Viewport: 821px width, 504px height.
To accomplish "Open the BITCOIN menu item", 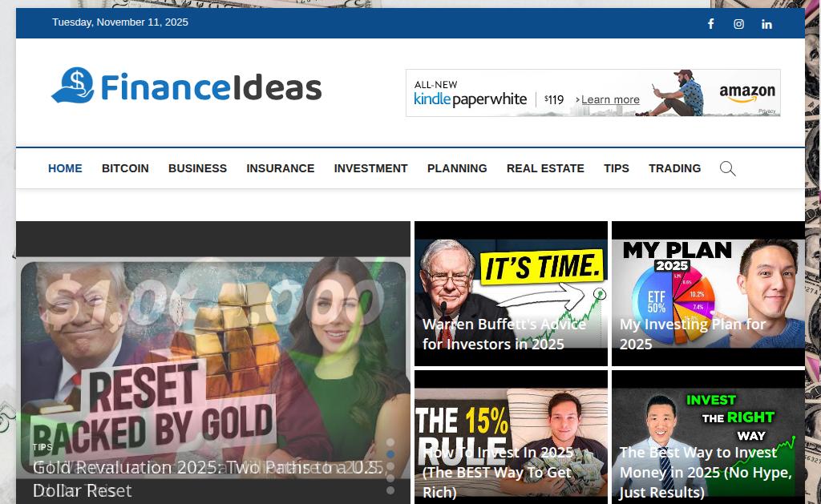I will [x=125, y=168].
